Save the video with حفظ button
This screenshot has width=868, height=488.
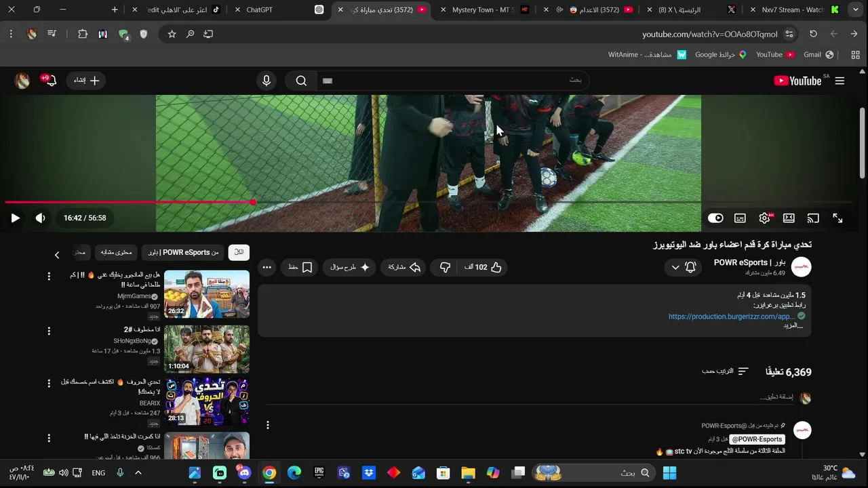click(300, 267)
